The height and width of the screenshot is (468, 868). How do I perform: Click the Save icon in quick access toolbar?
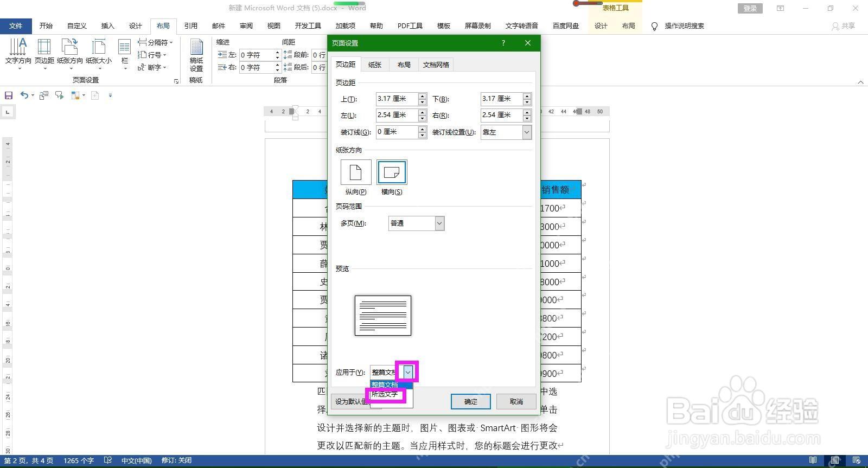click(x=9, y=95)
